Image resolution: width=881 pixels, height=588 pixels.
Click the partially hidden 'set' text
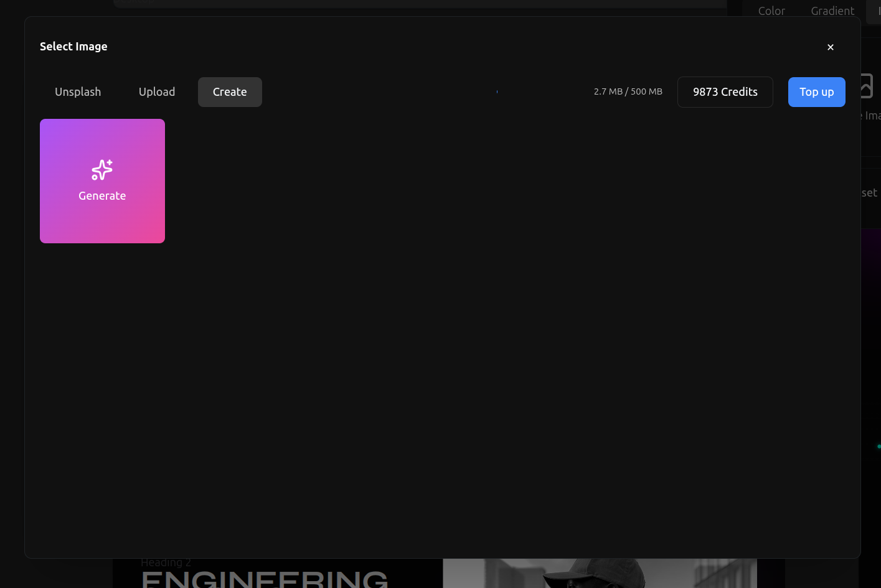pyautogui.click(x=870, y=193)
